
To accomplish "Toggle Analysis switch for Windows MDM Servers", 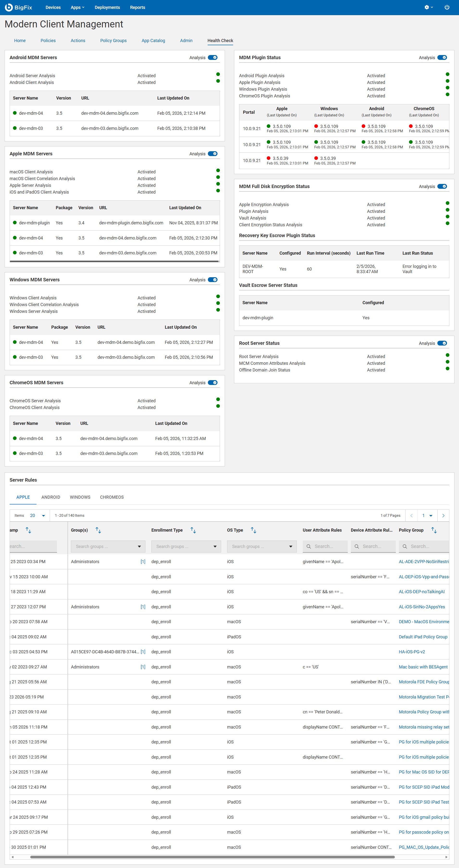I will click(213, 280).
